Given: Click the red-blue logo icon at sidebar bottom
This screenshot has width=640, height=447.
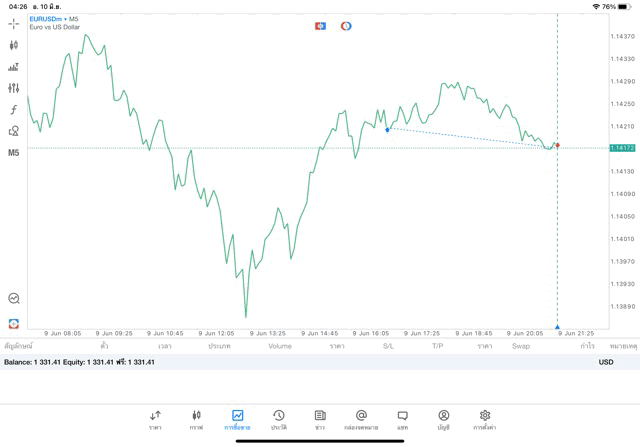Looking at the screenshot, I should [13, 323].
